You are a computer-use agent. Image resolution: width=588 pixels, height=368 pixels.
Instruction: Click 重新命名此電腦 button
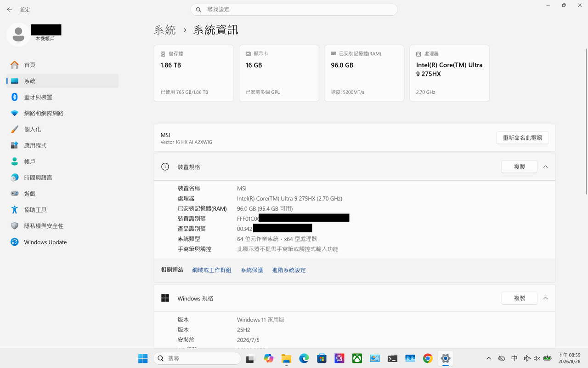(x=522, y=138)
